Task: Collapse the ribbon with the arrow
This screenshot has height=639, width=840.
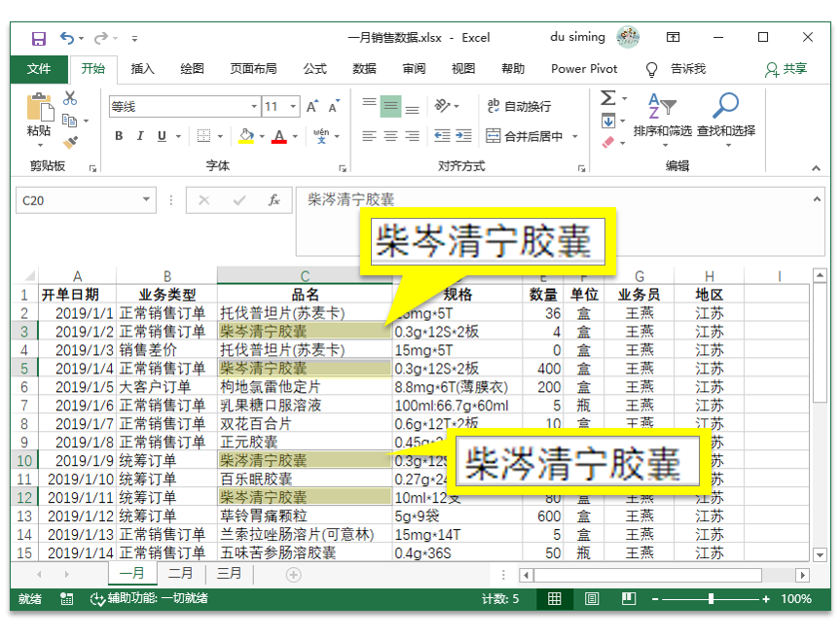Action: pos(816,168)
